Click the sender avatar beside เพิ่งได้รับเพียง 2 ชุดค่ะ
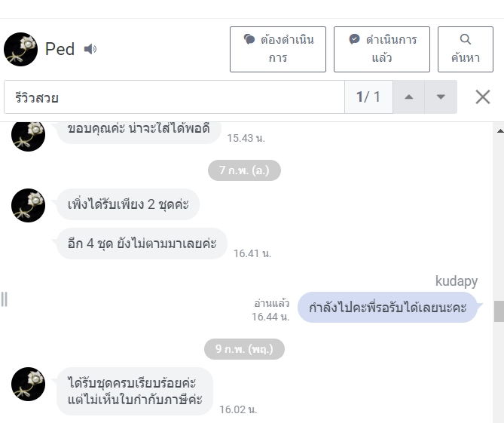This screenshot has height=423, width=504. point(29,205)
